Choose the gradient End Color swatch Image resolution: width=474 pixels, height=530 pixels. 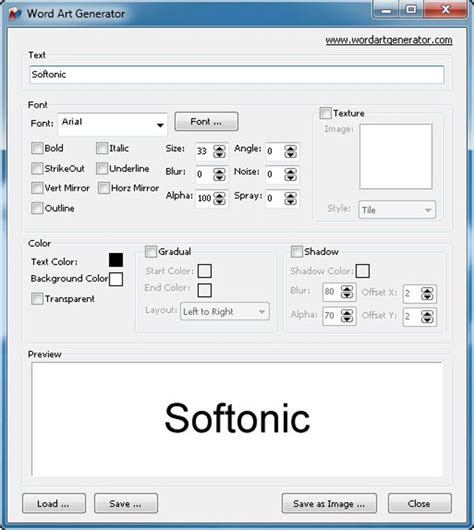[x=205, y=290]
